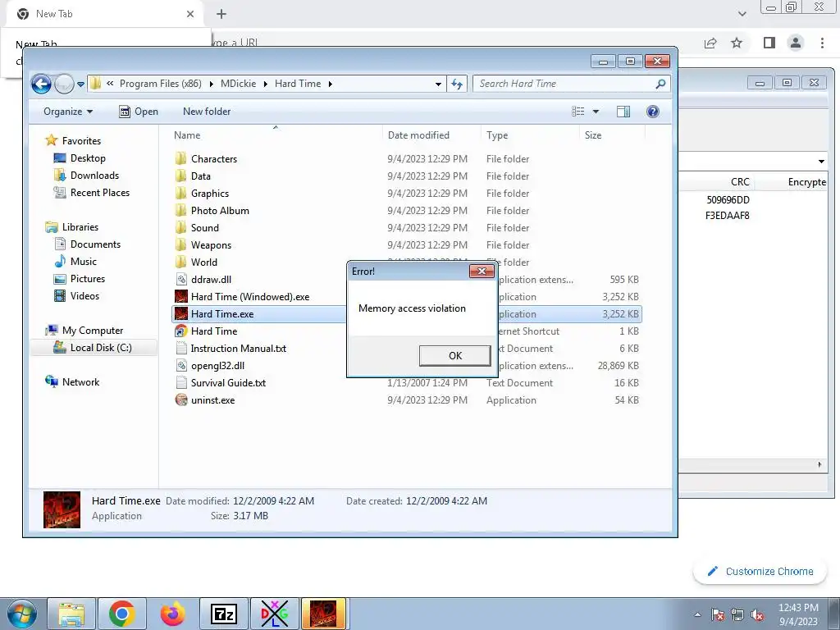
Task: Switch to Hard Time taskbar button
Action: 323,614
